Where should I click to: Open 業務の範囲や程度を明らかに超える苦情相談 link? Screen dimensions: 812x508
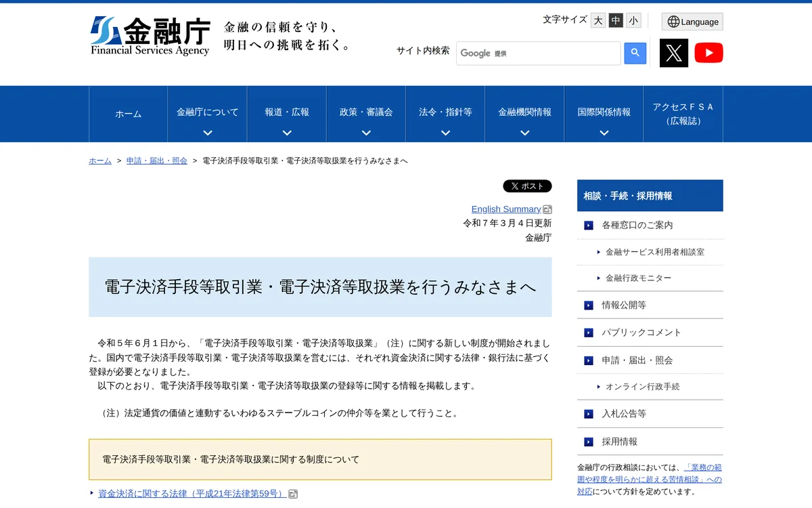click(650, 473)
